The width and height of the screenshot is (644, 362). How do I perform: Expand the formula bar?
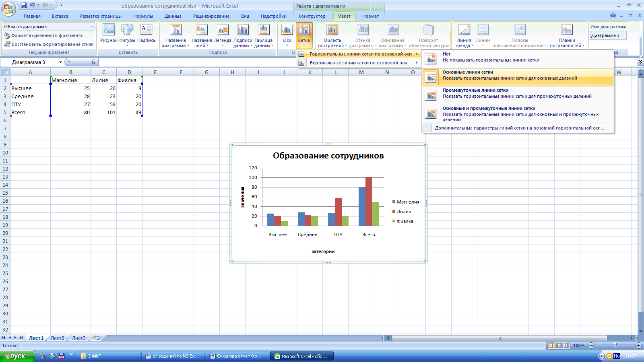tap(640, 62)
